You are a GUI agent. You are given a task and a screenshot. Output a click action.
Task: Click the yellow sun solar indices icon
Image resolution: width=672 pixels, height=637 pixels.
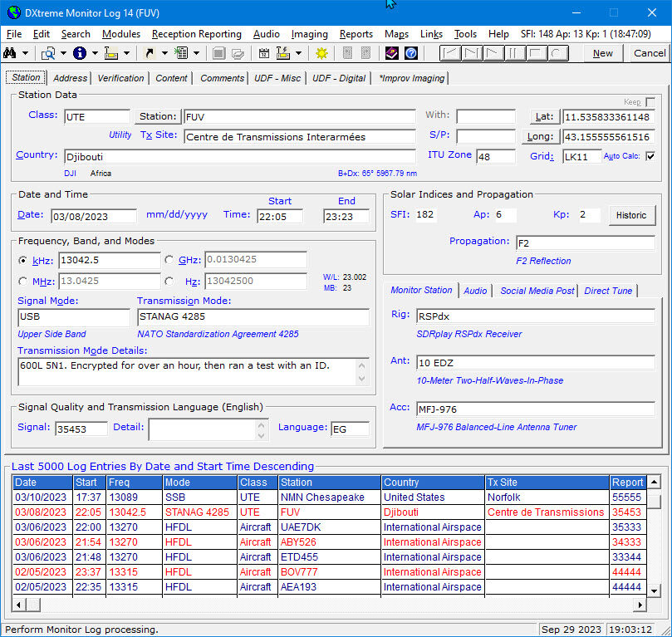(x=321, y=53)
